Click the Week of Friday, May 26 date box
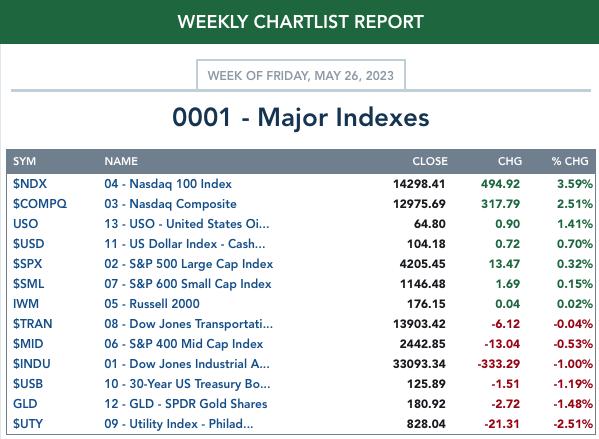This screenshot has height=439, width=599. tap(301, 75)
